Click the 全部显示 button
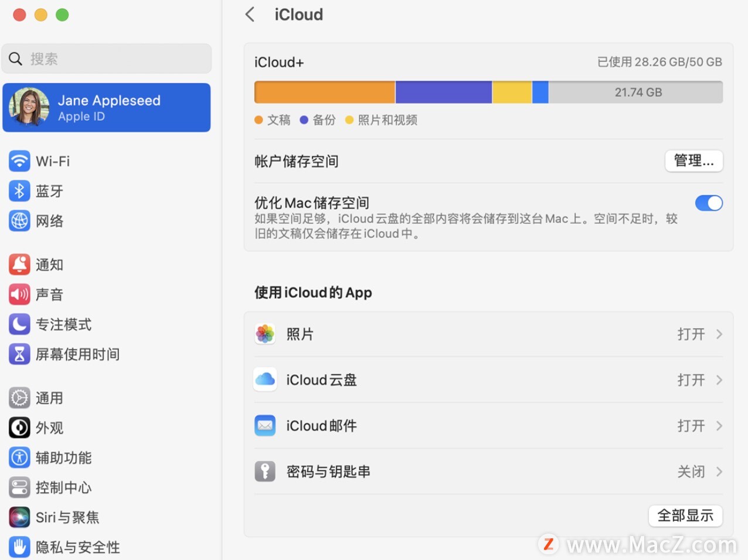 pyautogui.click(x=685, y=515)
